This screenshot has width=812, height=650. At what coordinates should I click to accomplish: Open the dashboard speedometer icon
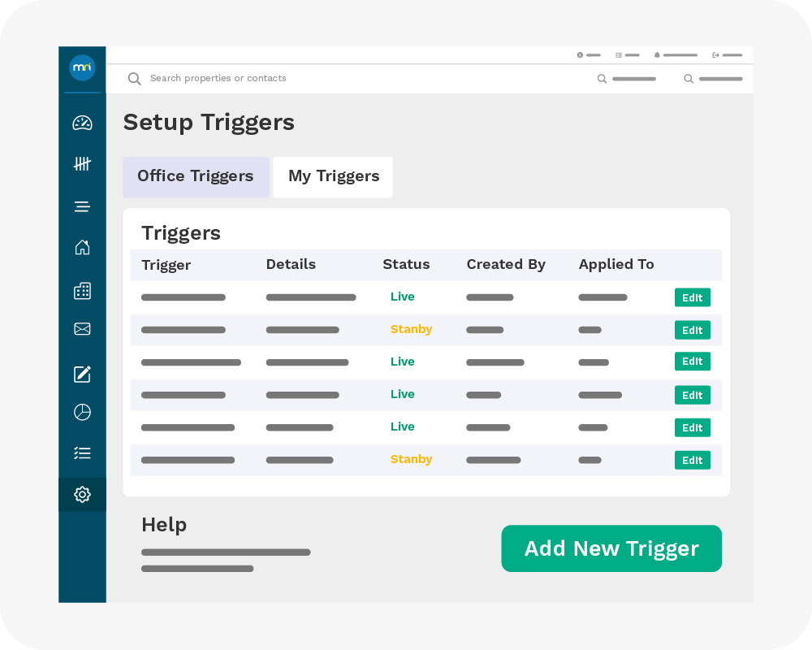(x=82, y=123)
